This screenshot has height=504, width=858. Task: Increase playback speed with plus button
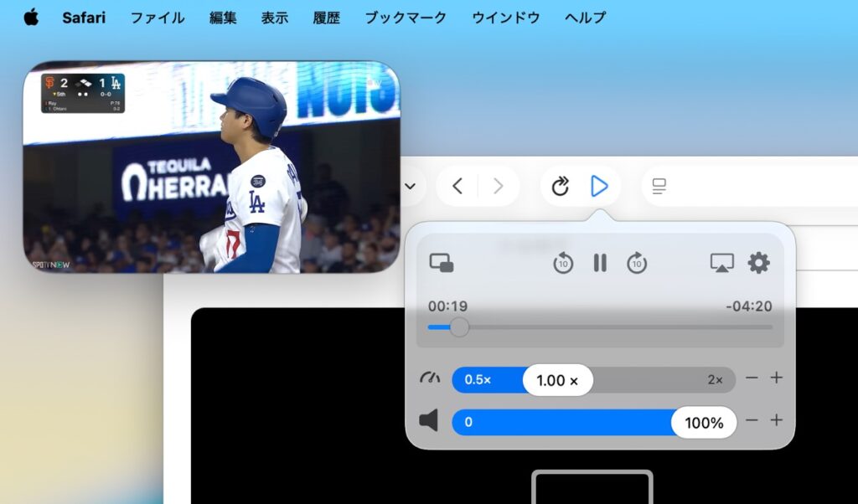777,378
